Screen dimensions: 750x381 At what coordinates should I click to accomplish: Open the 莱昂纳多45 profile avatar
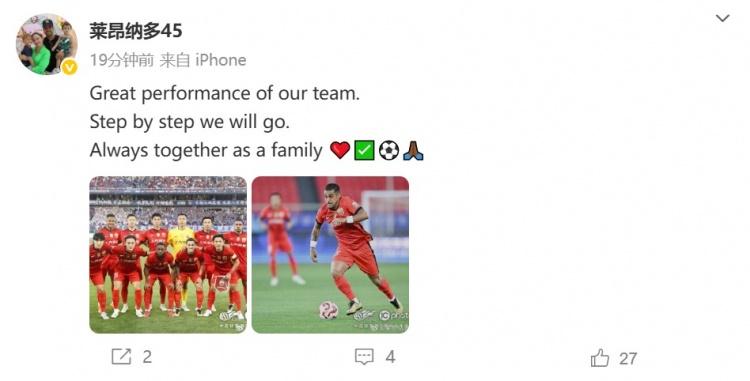[x=46, y=44]
